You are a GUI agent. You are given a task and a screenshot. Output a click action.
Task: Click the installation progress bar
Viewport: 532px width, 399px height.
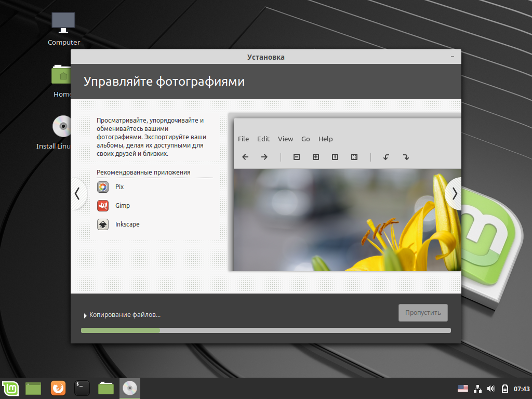[x=266, y=330]
